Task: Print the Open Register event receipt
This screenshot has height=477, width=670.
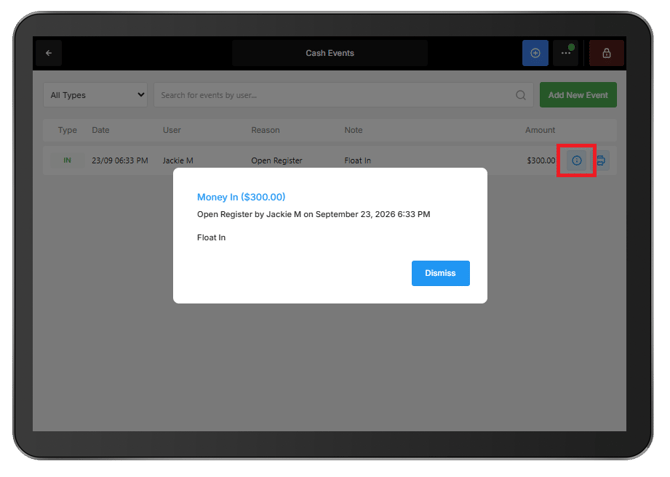Action: [x=601, y=161]
